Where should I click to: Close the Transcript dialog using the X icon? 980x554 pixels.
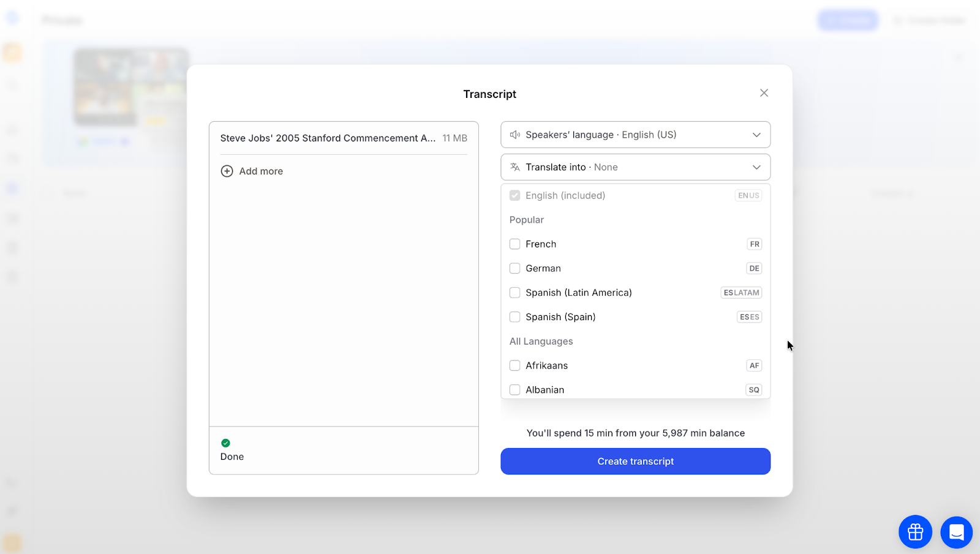[x=764, y=93]
